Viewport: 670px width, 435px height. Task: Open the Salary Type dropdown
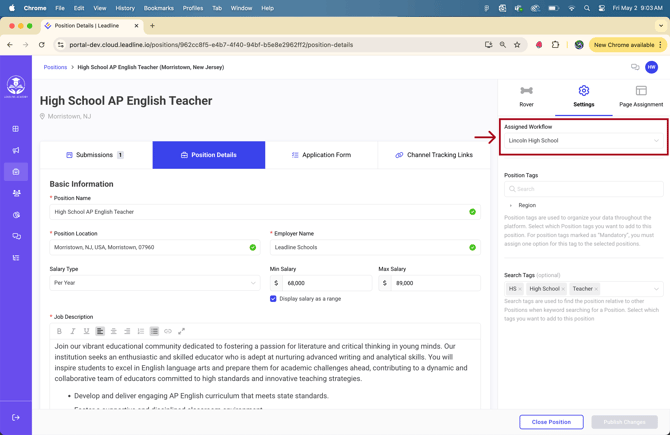pos(154,283)
